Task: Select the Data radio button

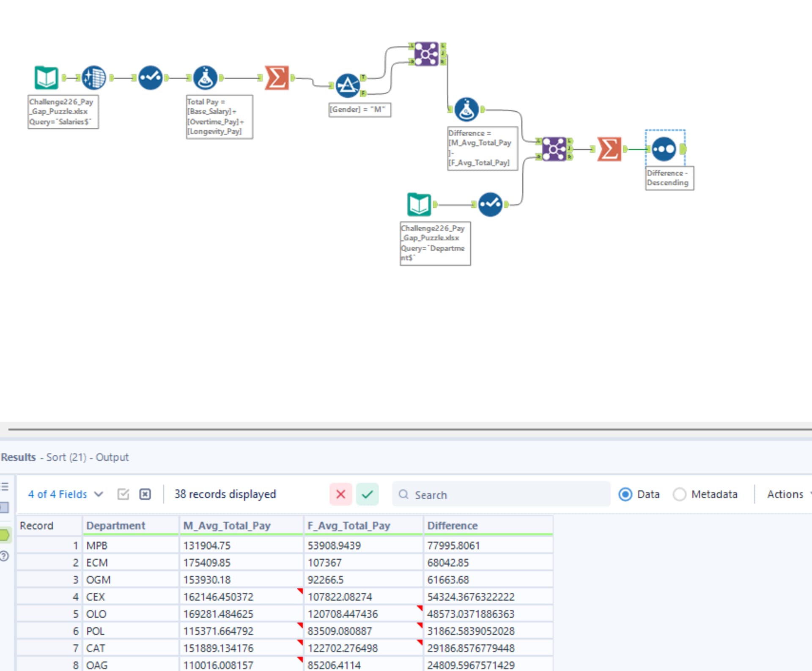Action: click(x=625, y=494)
